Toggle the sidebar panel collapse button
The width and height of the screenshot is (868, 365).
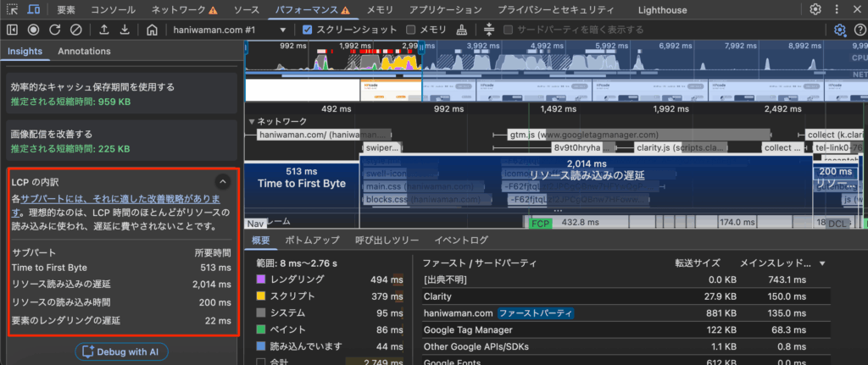[x=11, y=30]
